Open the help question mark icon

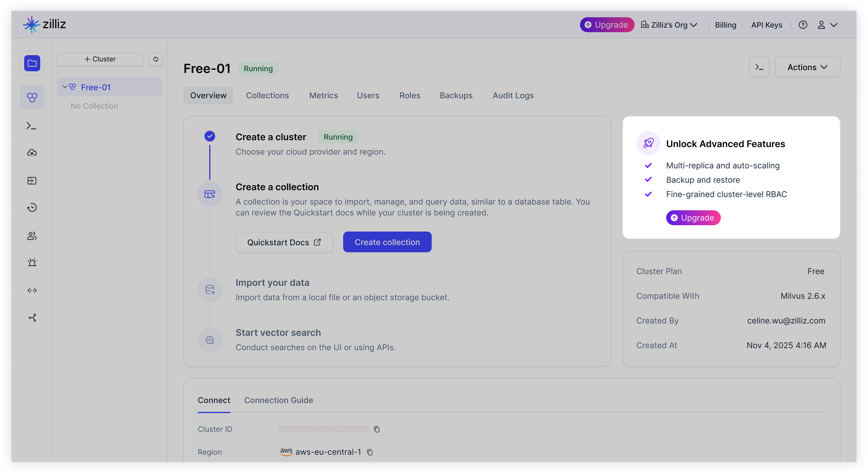(803, 25)
